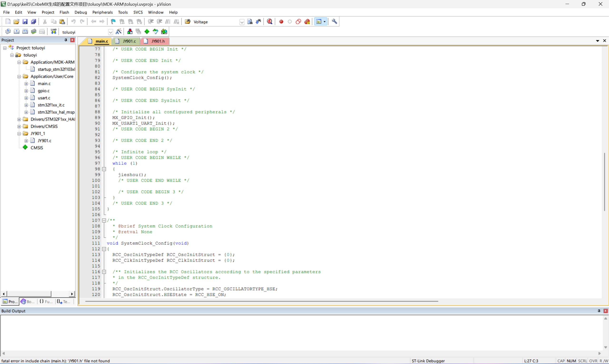Open the toluoyi target dropdown

(x=110, y=32)
